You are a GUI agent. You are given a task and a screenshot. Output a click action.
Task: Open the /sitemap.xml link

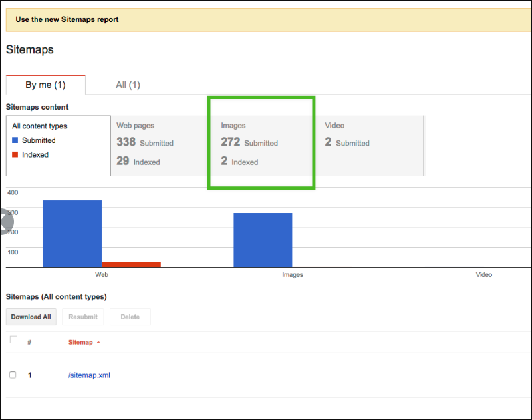(x=89, y=375)
